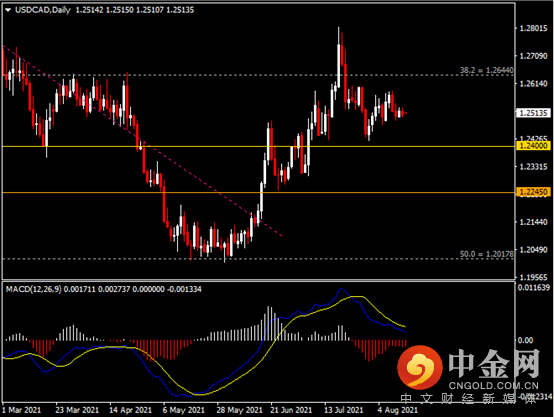554x417 pixels.
Task: Click the 28 May 2021 date marker
Action: pos(239,410)
